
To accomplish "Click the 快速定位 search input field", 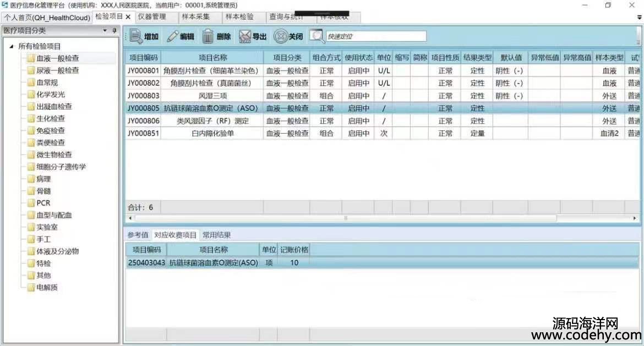I will point(376,36).
